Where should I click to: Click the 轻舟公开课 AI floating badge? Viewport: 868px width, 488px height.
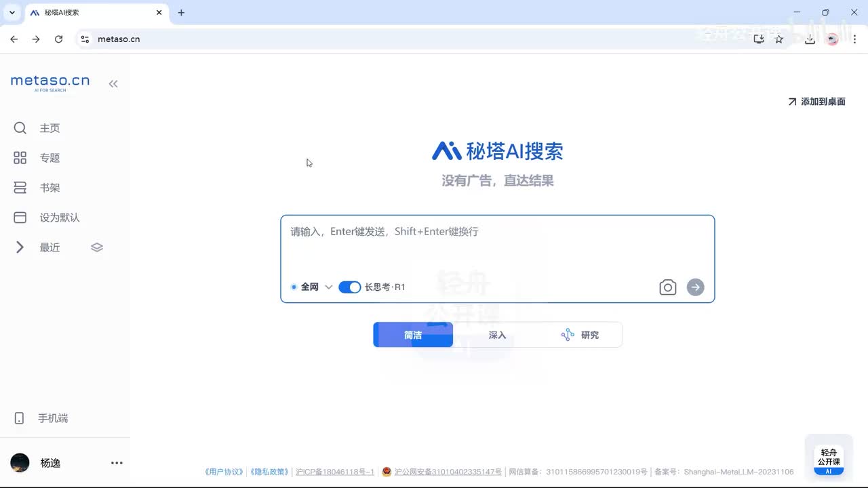829,460
